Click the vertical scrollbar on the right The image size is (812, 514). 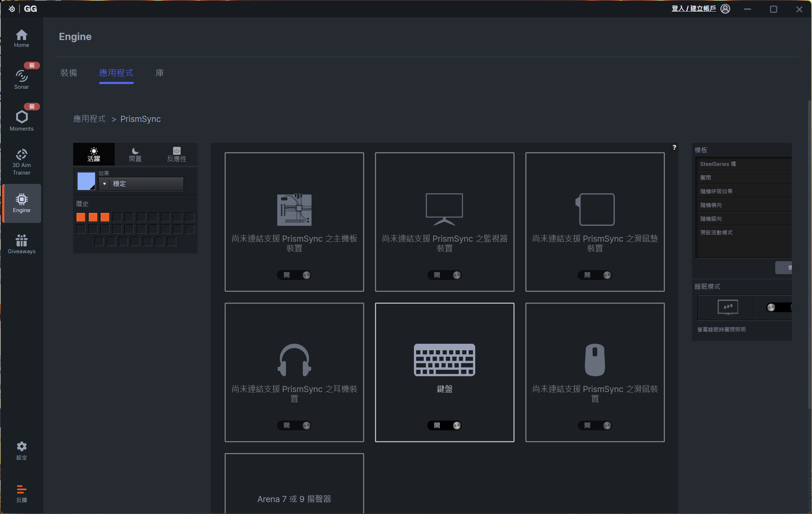pos(809,254)
